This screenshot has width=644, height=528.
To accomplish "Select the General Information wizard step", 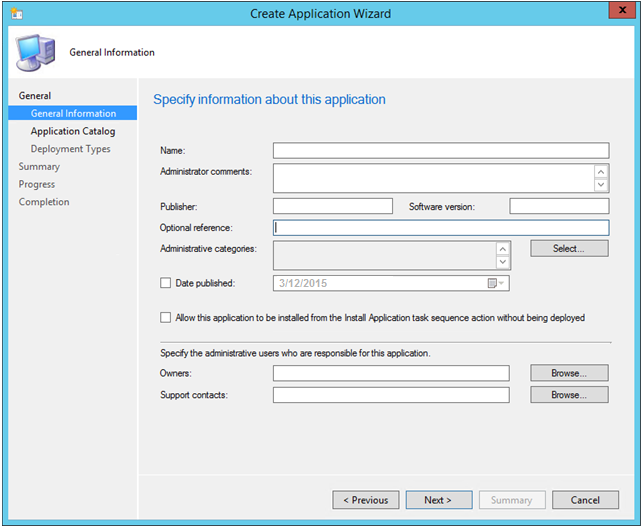I will tap(73, 114).
